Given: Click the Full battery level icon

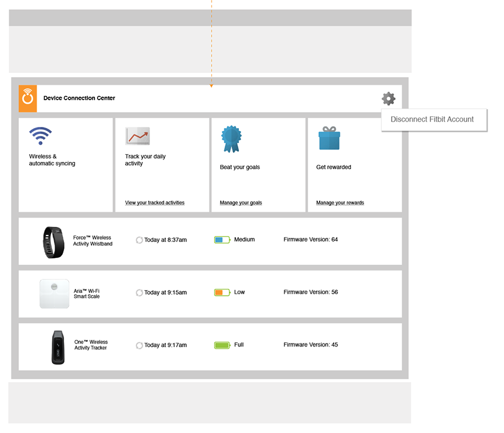Looking at the screenshot, I should click(x=222, y=345).
